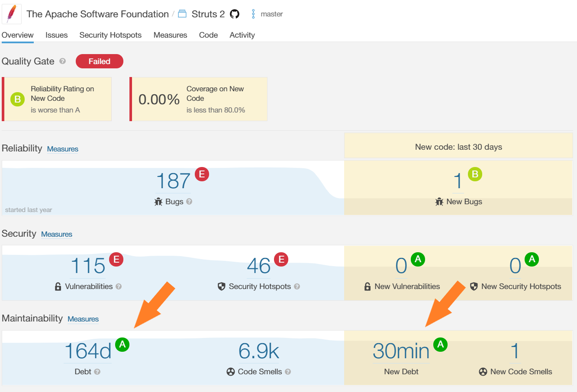Click the A badge for New Vulnerabilities
Image resolution: width=577 pixels, height=392 pixels.
pyautogui.click(x=418, y=259)
